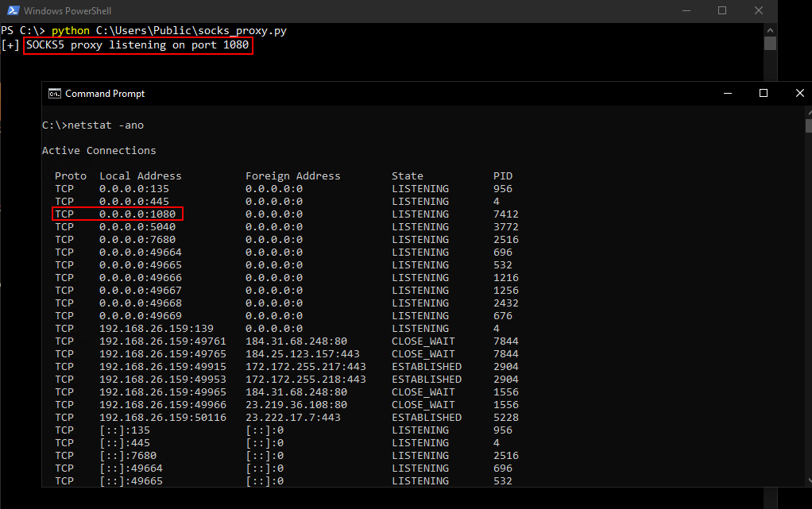Click foreign address 184.31.68.248:80 for port 49761
This screenshot has height=509, width=812.
[x=296, y=341]
